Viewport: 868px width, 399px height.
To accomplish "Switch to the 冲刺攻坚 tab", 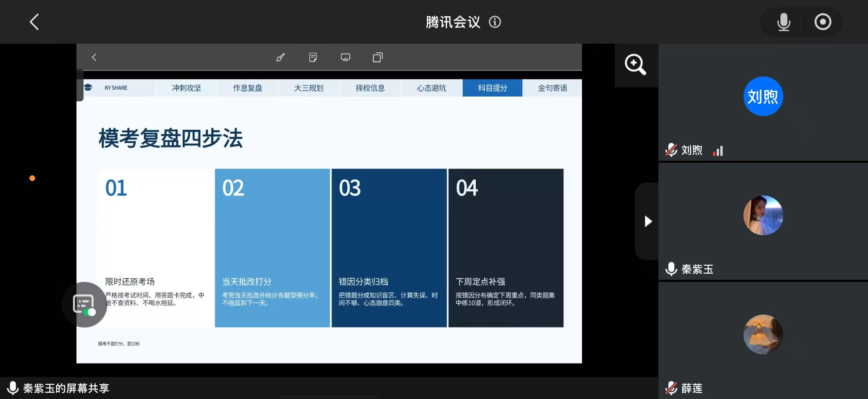I will click(x=186, y=88).
